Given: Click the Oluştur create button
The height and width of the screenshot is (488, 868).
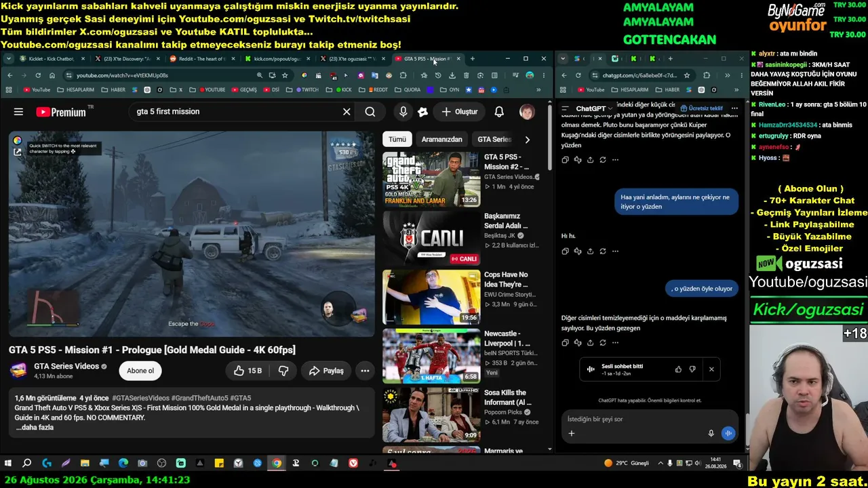Looking at the screenshot, I should pyautogui.click(x=460, y=112).
